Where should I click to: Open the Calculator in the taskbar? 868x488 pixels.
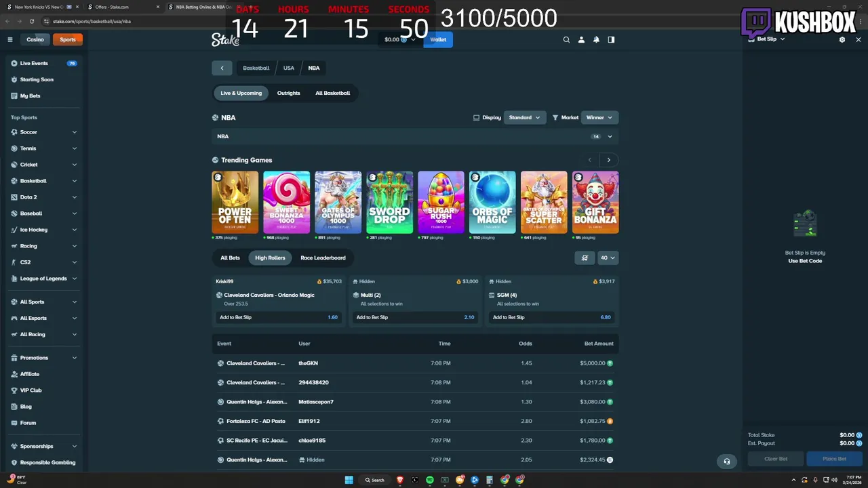coord(490,480)
